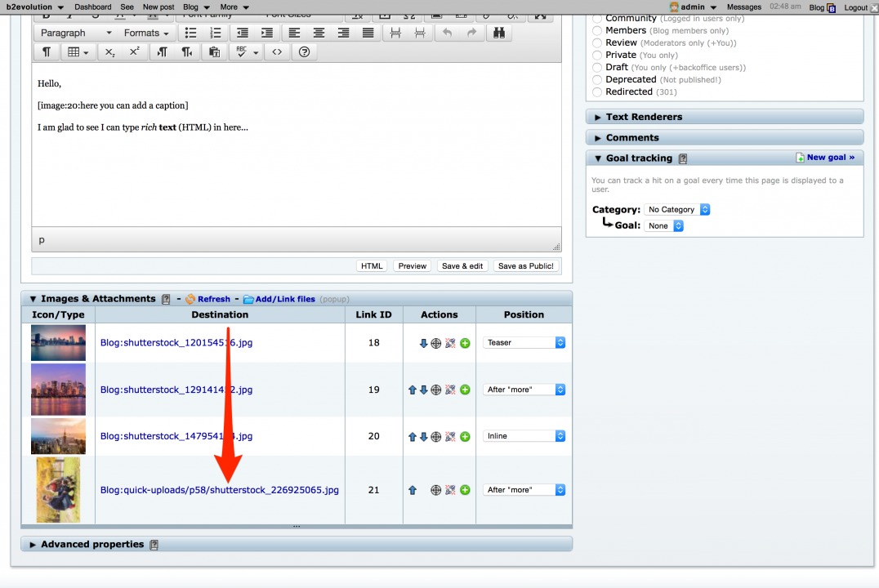Open the admin user menu
Screen dimensions: 879x588
click(x=694, y=7)
